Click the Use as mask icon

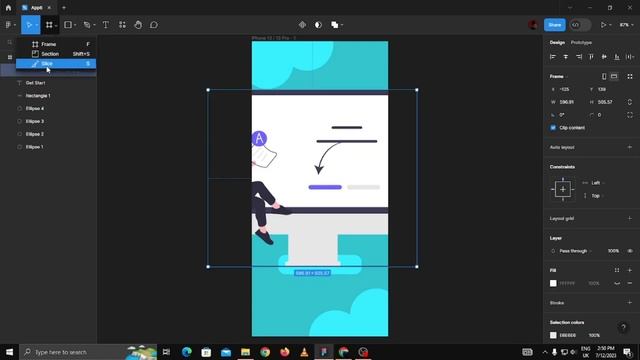coord(318,25)
